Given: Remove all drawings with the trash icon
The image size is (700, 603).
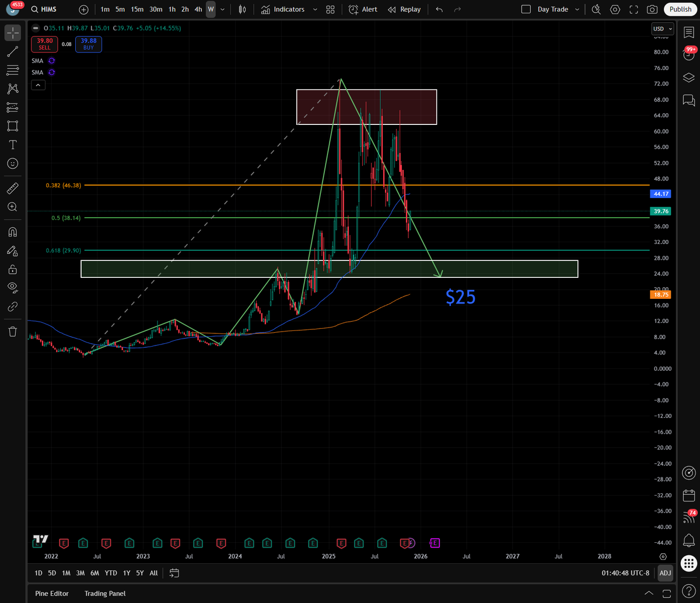Looking at the screenshot, I should (x=12, y=331).
